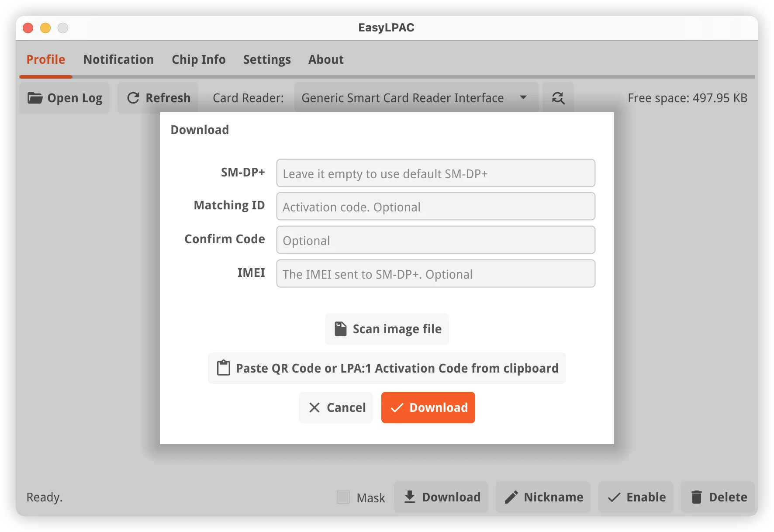Confirm with the orange Download button
Screen dimensions: 774x532
[x=428, y=408]
